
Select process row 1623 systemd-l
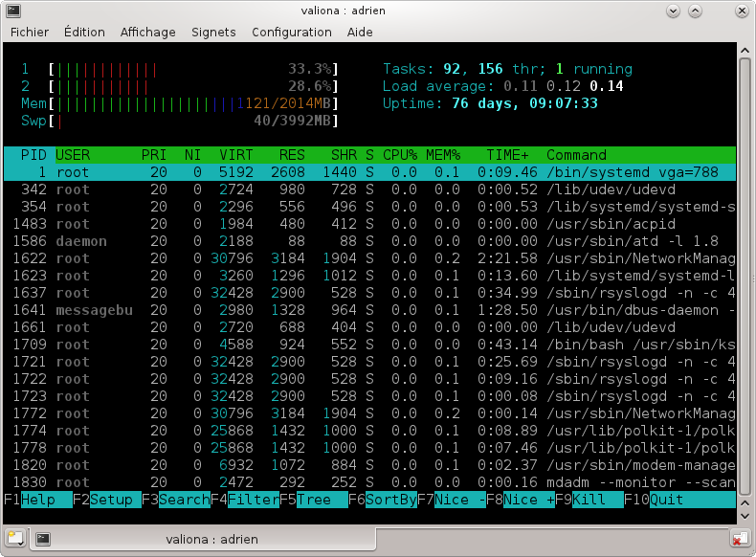[x=369, y=276]
